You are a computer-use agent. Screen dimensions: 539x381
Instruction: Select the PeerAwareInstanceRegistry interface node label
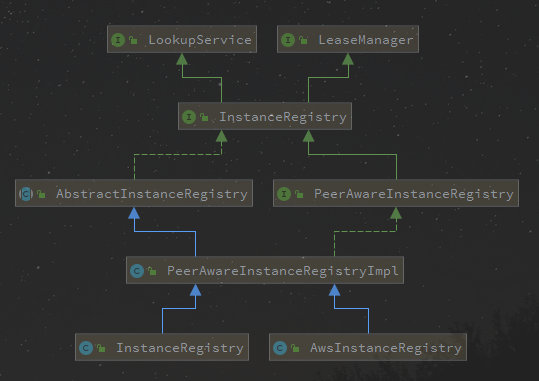click(414, 194)
